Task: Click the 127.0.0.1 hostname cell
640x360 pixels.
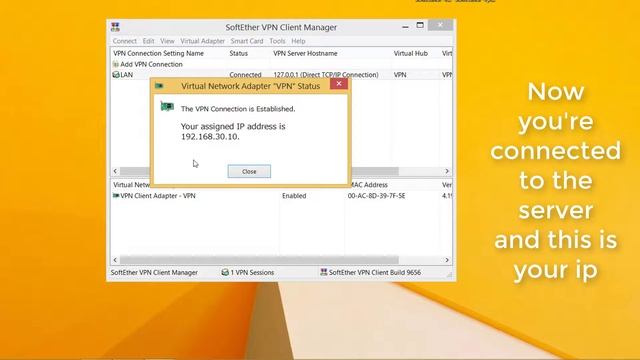Action: (x=326, y=75)
